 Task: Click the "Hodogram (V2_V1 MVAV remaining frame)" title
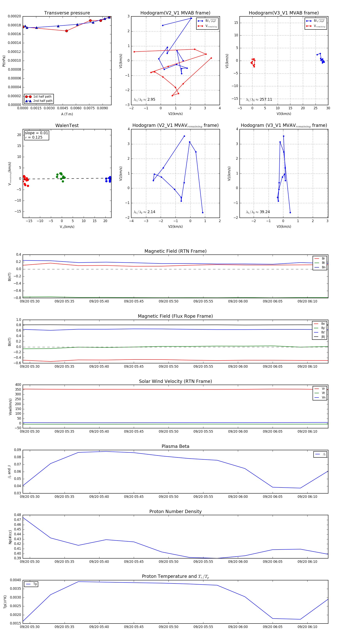pyautogui.click(x=175, y=125)
